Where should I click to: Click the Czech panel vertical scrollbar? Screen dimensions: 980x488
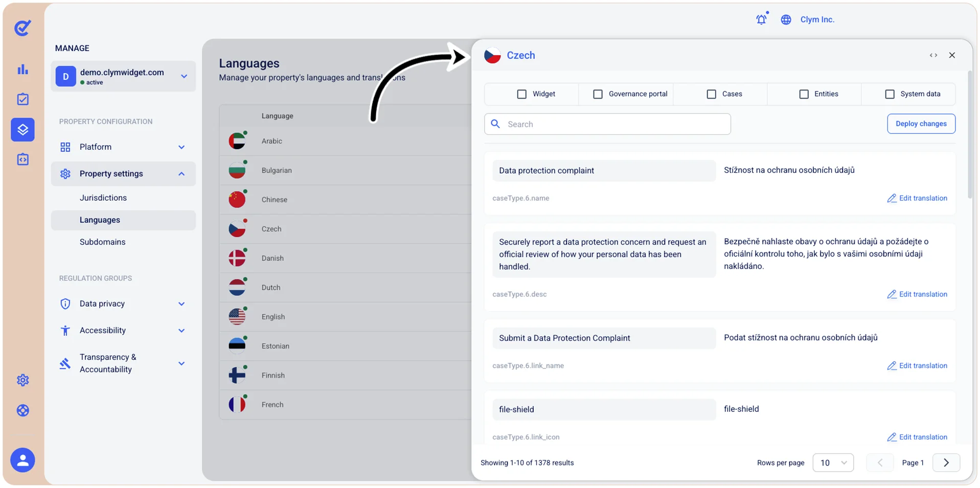[x=970, y=135]
